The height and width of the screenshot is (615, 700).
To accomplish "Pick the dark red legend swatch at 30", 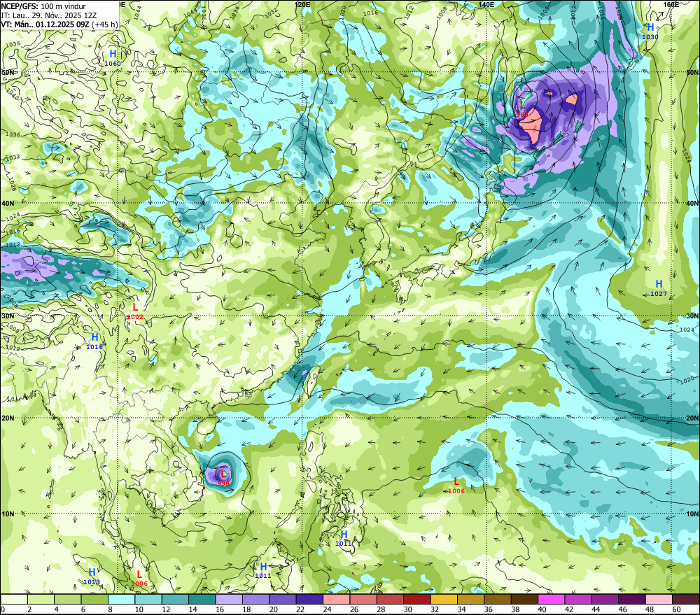I will coord(417,600).
